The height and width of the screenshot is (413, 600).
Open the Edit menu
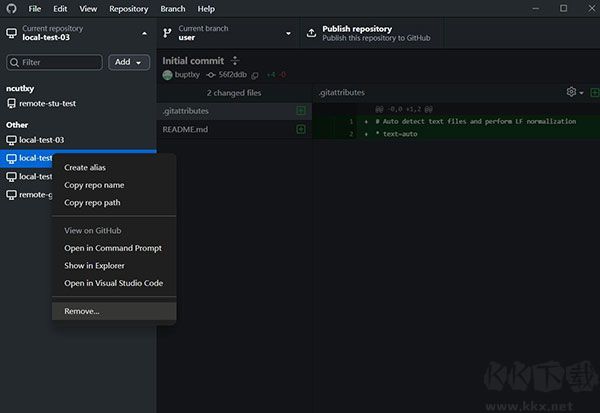coord(60,9)
